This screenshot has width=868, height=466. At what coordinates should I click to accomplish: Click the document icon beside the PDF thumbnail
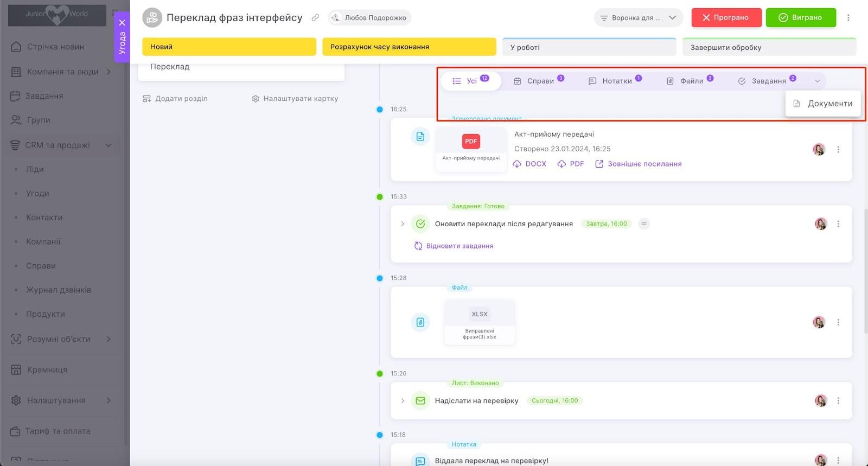(x=420, y=137)
